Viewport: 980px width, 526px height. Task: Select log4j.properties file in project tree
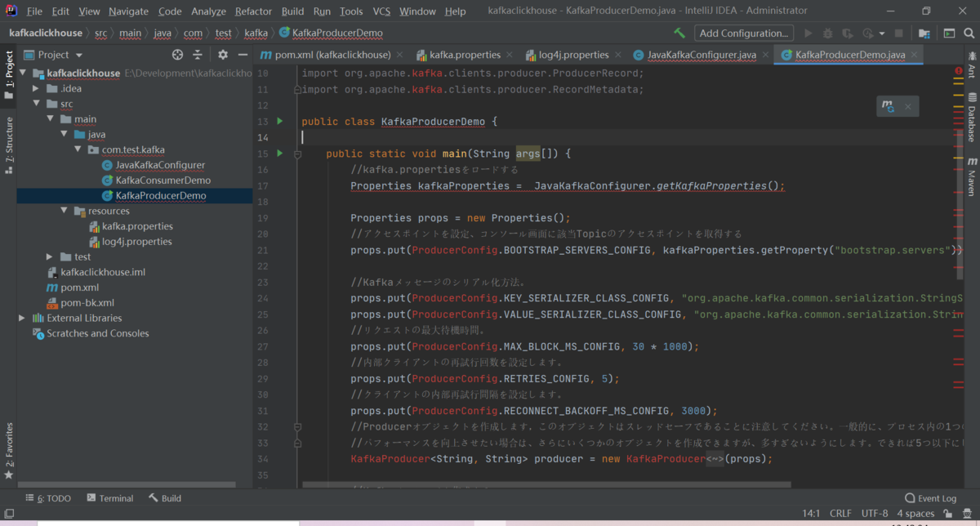[x=136, y=242]
